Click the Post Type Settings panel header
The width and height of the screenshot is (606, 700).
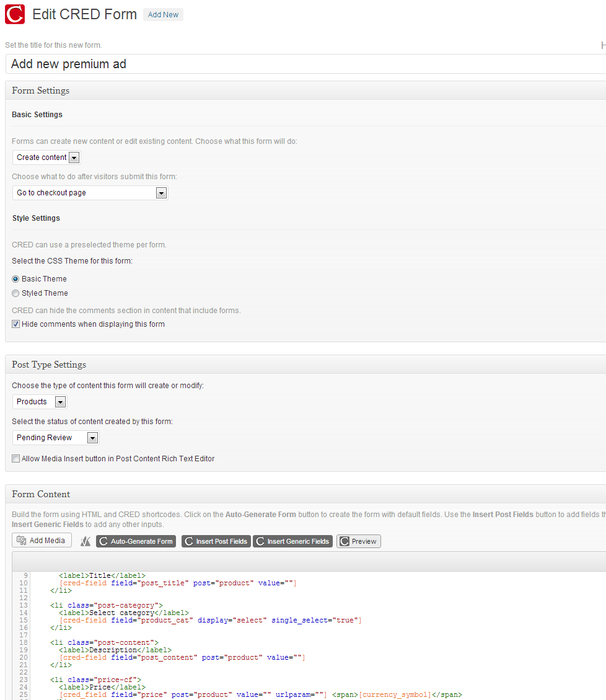pyautogui.click(x=305, y=365)
